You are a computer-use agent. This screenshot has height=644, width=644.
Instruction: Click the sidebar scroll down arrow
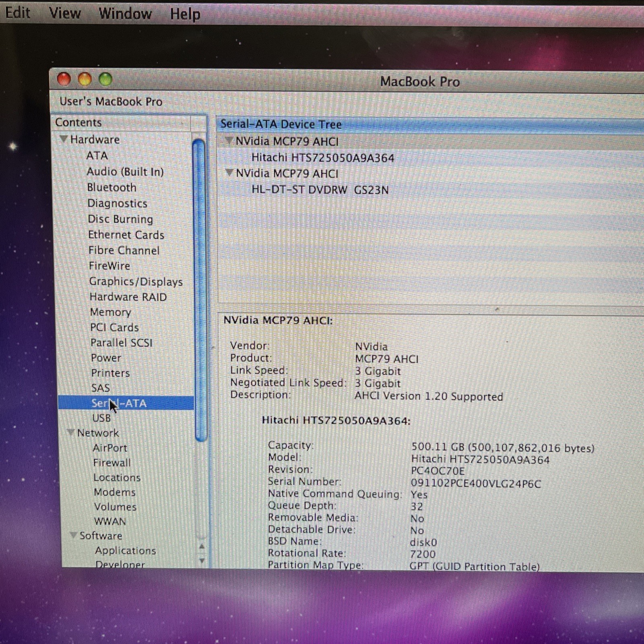(x=202, y=561)
